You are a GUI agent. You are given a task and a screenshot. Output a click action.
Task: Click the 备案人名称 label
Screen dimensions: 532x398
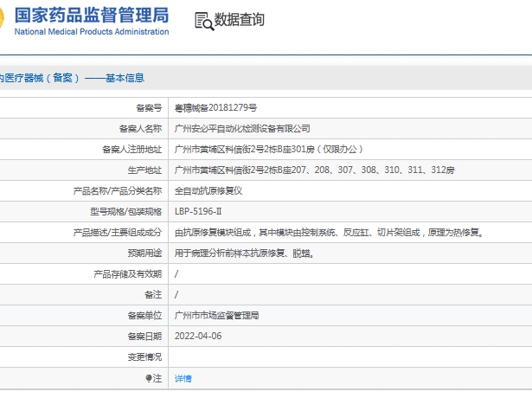pos(140,129)
